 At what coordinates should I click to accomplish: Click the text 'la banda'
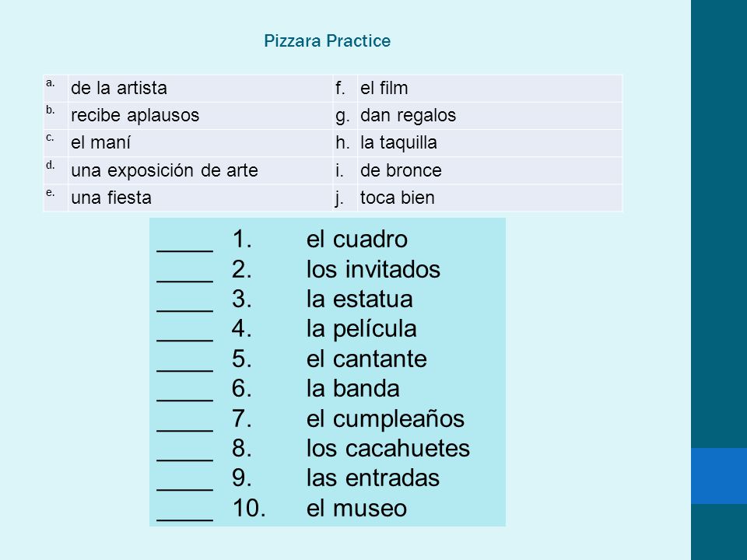pyautogui.click(x=352, y=389)
